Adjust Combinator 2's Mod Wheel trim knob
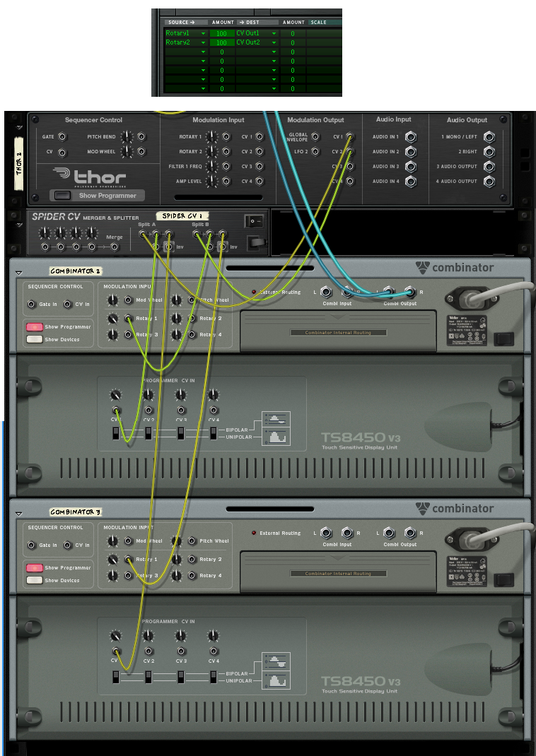The image size is (536, 756). click(x=112, y=300)
